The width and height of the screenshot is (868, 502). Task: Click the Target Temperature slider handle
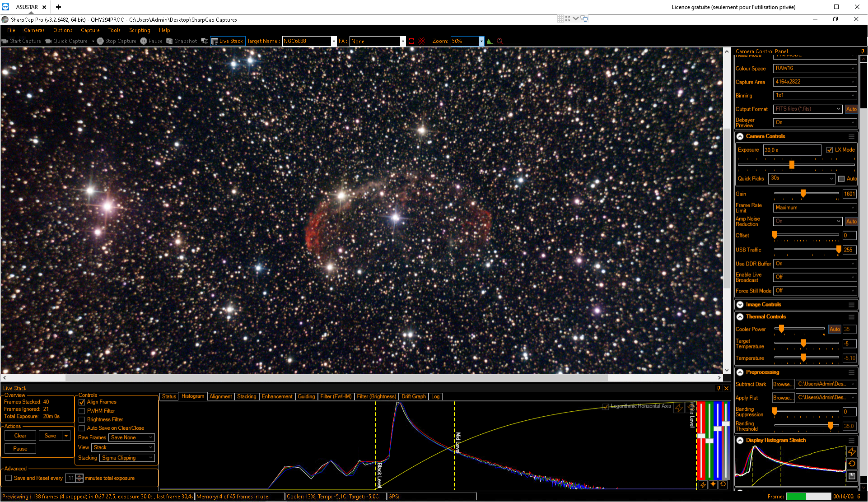tap(803, 344)
